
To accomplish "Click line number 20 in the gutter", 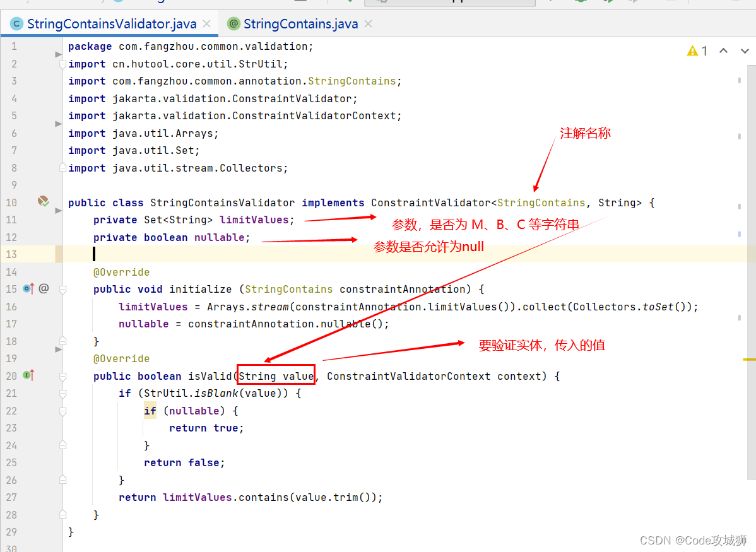I will [11, 376].
